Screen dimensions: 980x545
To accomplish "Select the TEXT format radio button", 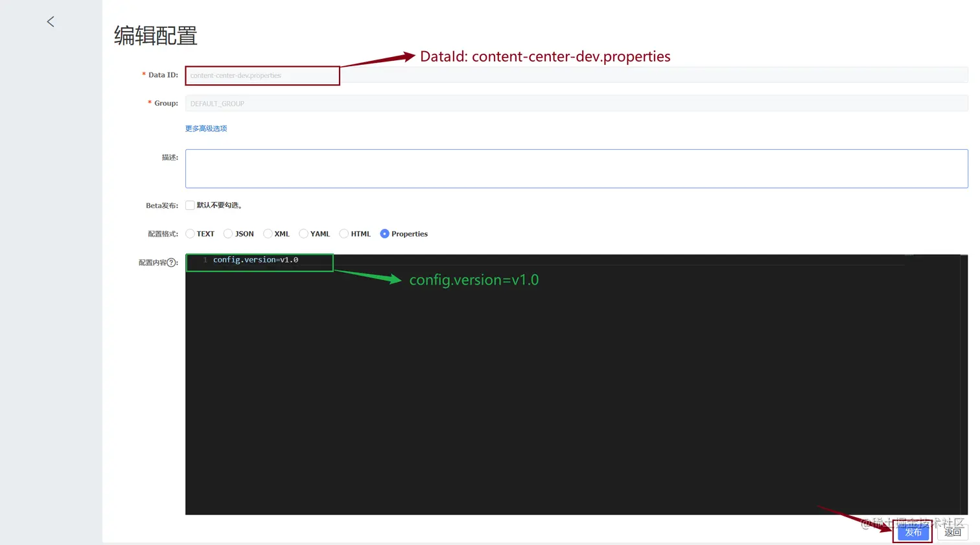I will 190,234.
